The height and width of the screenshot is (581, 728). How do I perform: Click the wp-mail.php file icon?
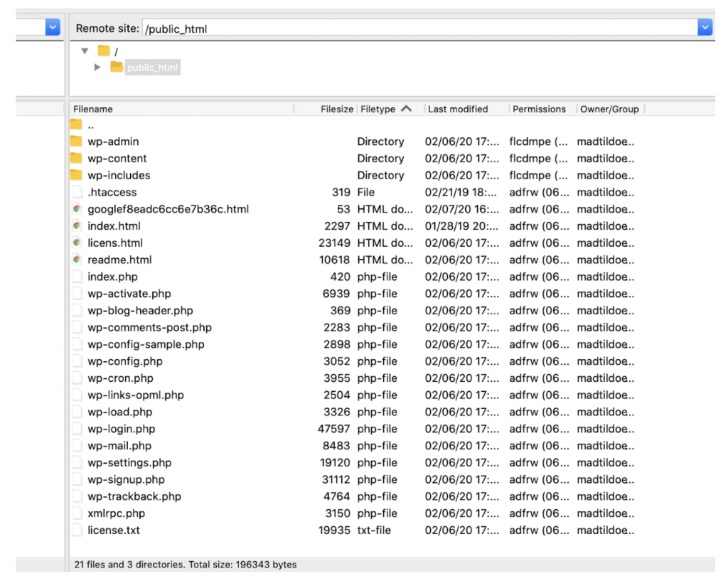(x=77, y=445)
